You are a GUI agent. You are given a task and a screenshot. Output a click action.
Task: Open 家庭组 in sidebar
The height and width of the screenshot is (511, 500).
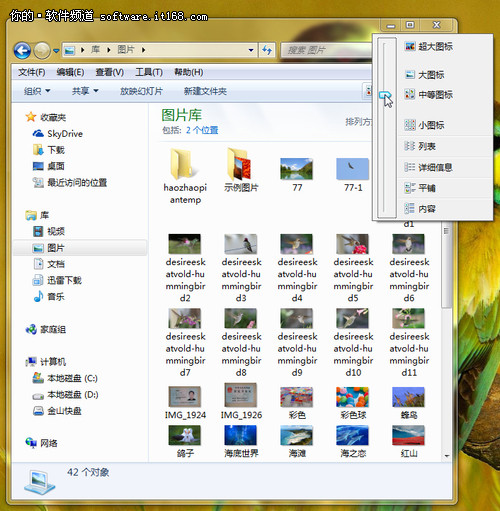click(x=46, y=330)
